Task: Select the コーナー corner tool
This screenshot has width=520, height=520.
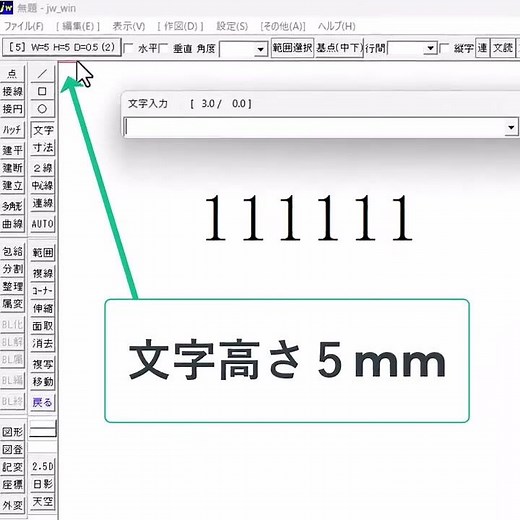Action: (43, 291)
